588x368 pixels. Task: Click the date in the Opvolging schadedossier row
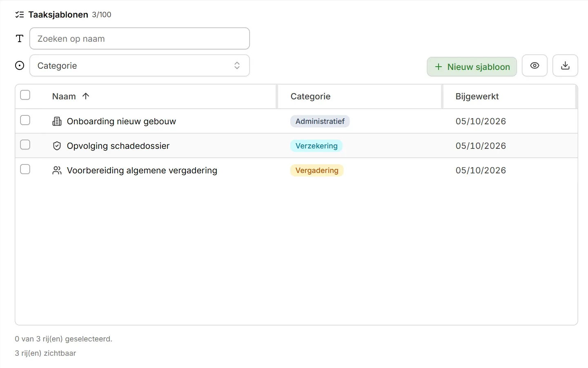[481, 146]
